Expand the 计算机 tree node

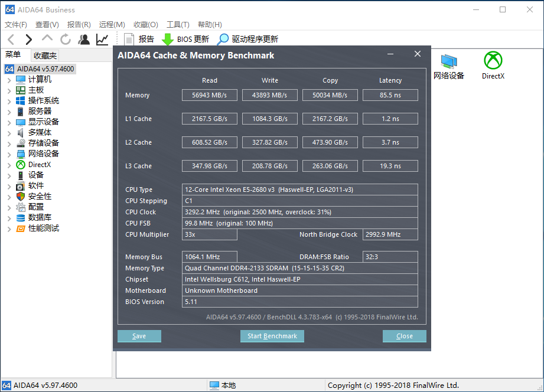click(x=9, y=80)
